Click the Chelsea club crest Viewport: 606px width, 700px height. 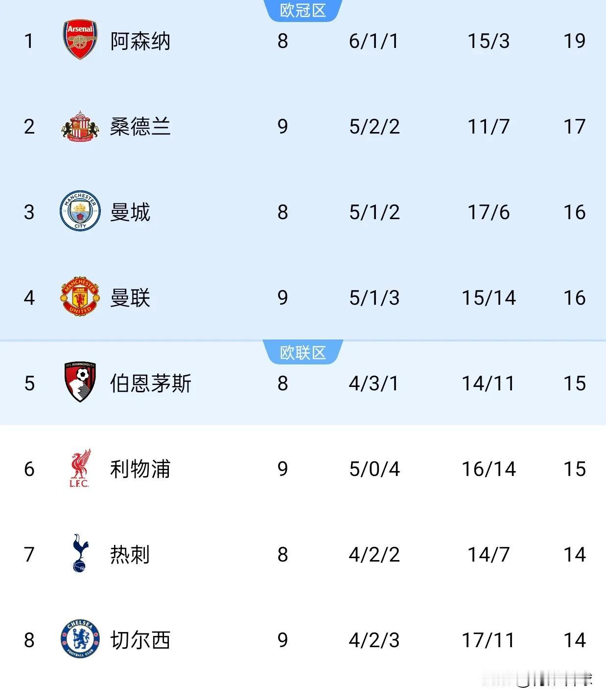click(80, 639)
